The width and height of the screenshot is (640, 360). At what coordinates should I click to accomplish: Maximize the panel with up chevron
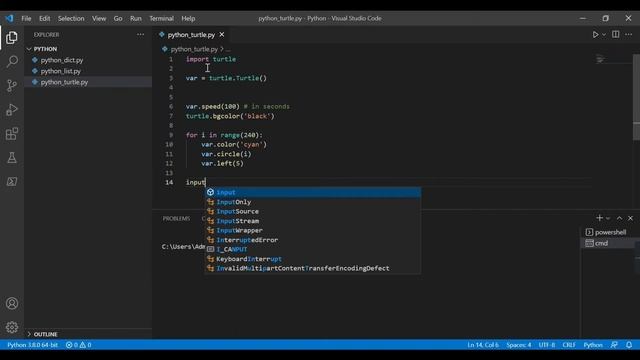tap(619, 218)
